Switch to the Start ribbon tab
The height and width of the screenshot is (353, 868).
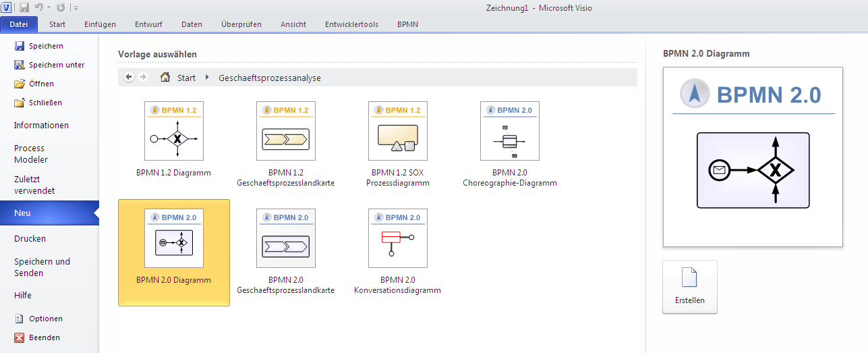coord(57,24)
